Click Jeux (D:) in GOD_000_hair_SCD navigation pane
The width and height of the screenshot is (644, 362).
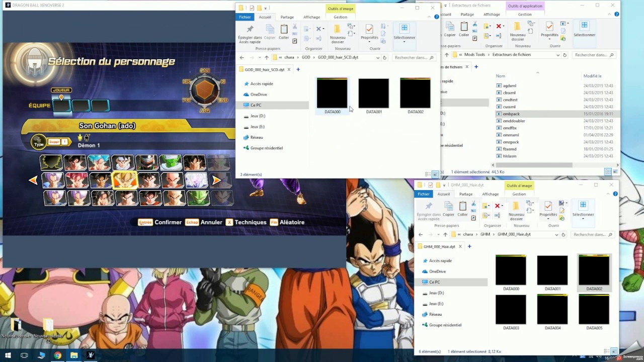click(x=258, y=116)
